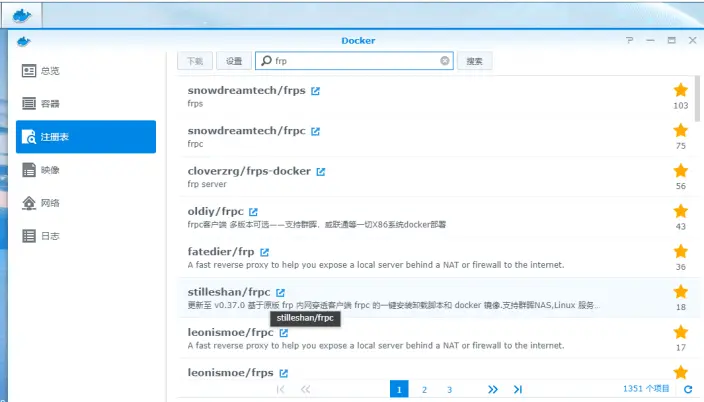Viewport: 704px width, 402px height.
Task: Click the 设置 settings button
Action: click(234, 61)
